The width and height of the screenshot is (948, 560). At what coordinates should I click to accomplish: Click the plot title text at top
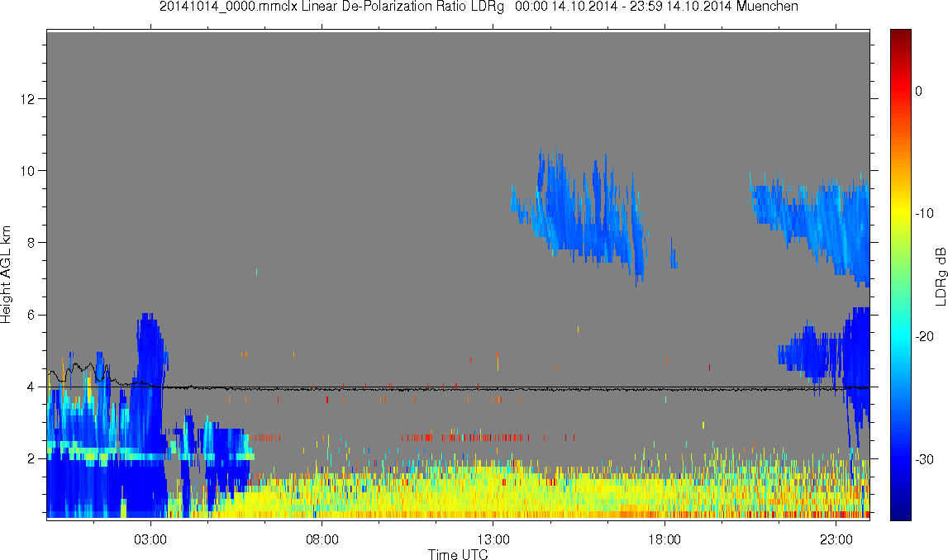click(x=479, y=7)
